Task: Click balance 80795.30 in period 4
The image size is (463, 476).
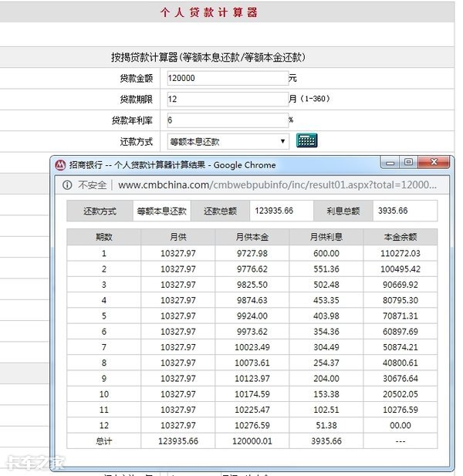Action: click(x=400, y=300)
